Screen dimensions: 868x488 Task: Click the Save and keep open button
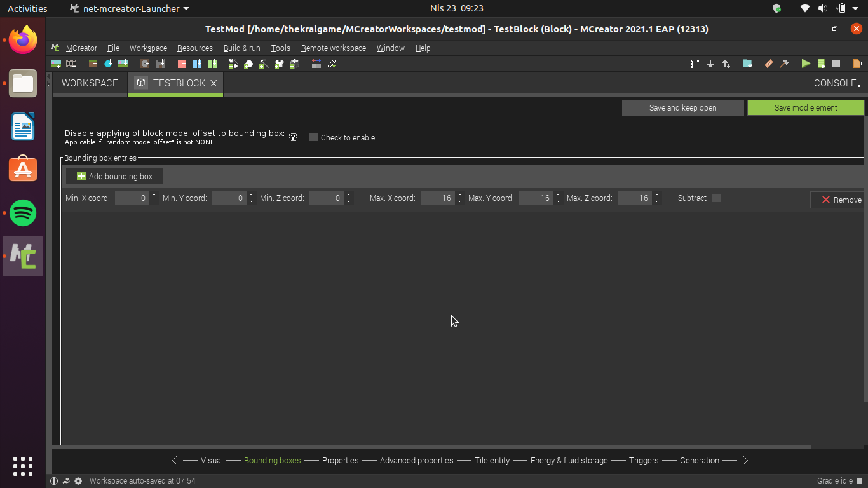683,107
